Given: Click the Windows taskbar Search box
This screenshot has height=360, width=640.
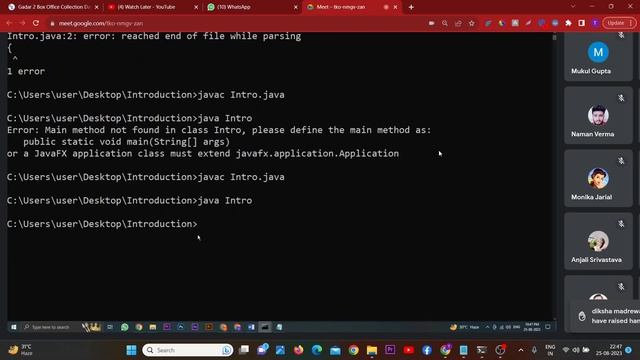Looking at the screenshot, I should click(188, 350).
